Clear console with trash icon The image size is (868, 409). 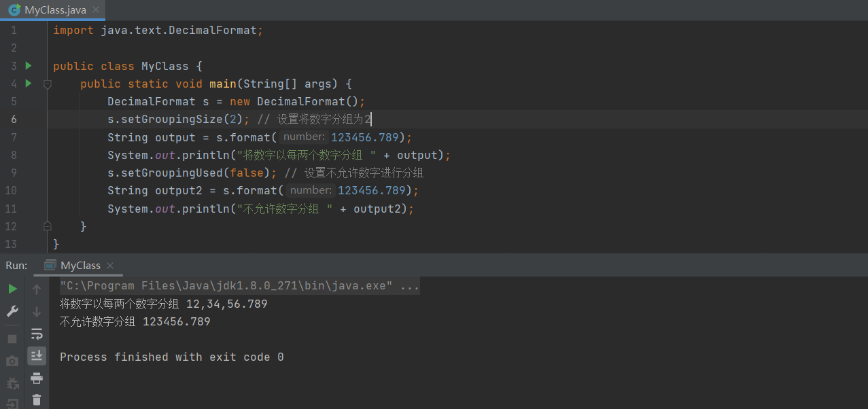point(37,400)
